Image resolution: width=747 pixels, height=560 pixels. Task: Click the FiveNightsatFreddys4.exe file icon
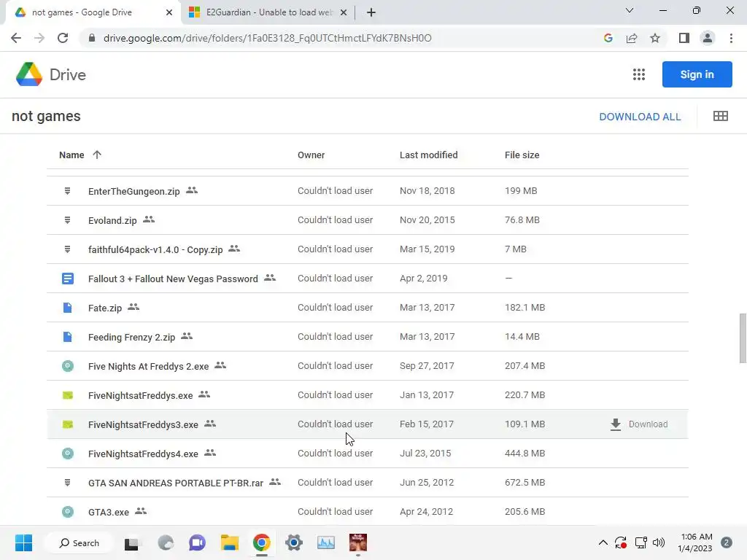click(68, 454)
